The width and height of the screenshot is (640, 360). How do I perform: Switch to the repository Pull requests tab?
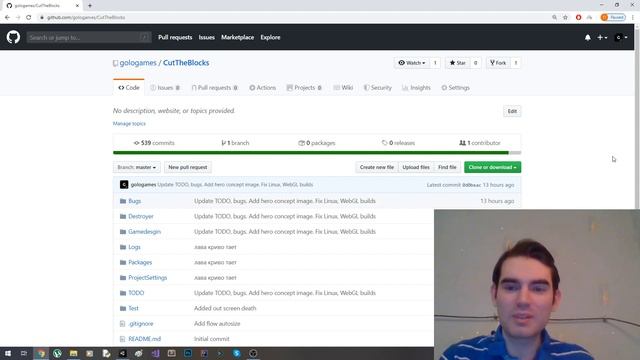[x=214, y=88]
